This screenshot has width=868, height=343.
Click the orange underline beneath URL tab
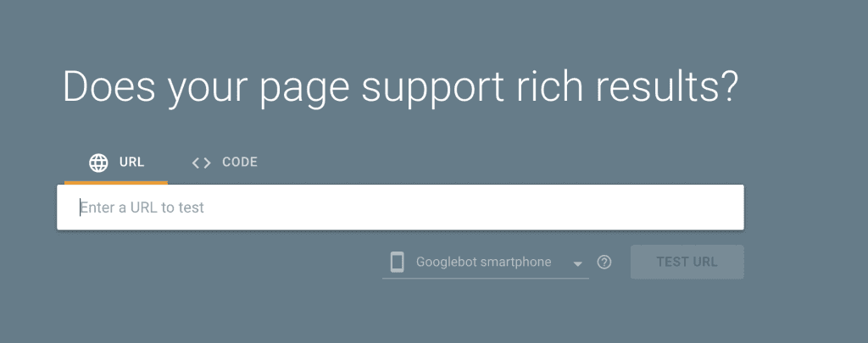point(115,182)
